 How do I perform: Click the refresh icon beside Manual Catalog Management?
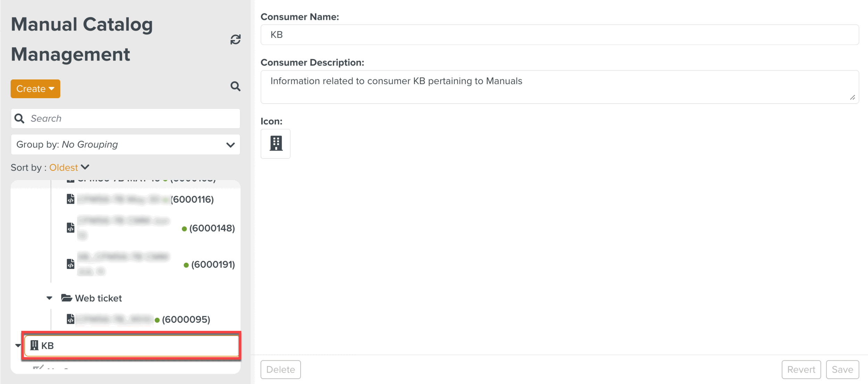click(x=236, y=40)
